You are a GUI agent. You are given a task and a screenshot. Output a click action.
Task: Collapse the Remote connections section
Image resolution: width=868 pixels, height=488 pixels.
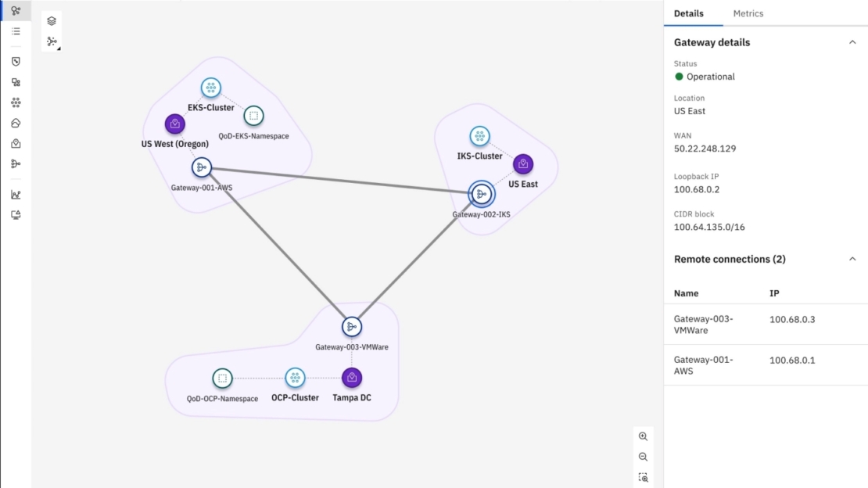pos(852,259)
